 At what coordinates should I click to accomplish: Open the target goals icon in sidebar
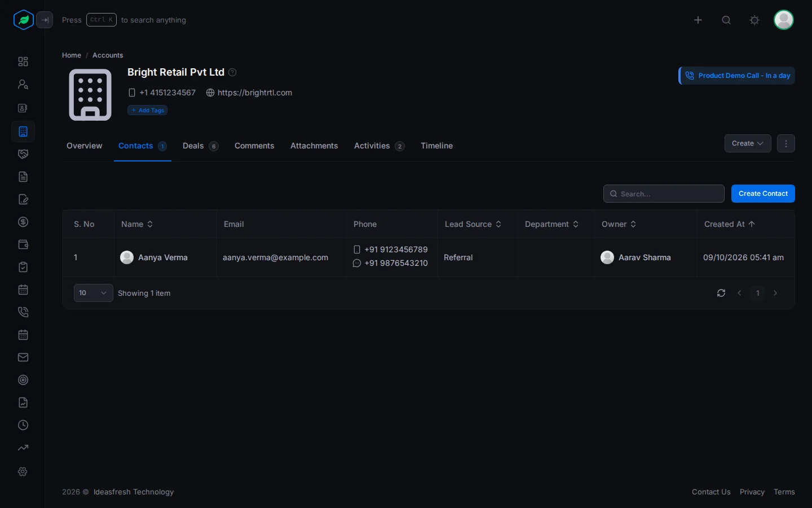[x=23, y=380]
